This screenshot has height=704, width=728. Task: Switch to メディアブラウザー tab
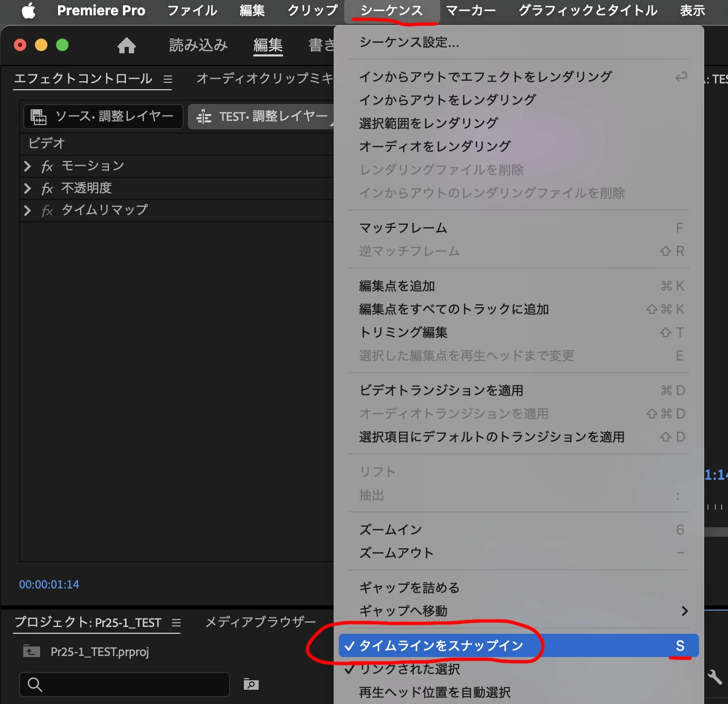(x=260, y=623)
